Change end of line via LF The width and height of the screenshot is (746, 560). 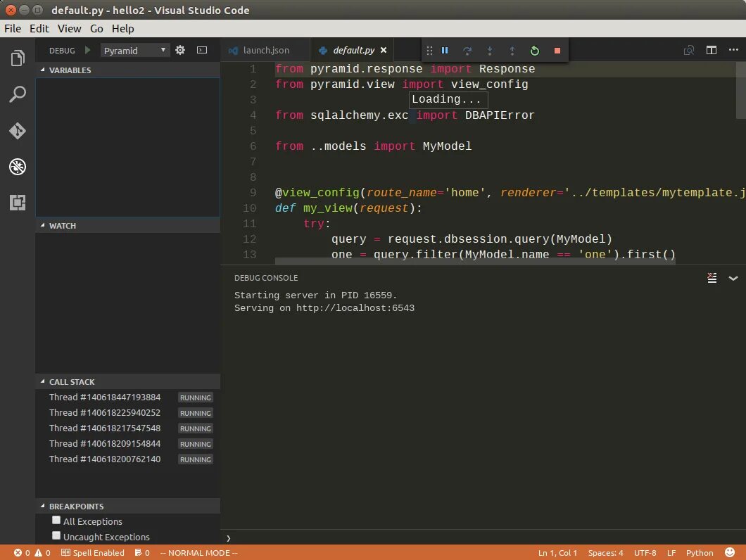671,552
